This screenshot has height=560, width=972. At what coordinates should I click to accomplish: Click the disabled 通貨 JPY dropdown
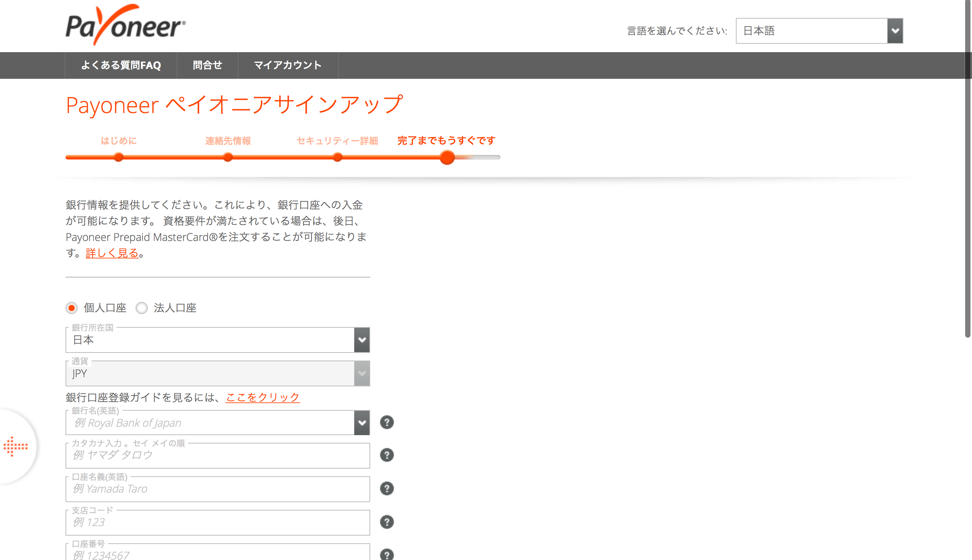(218, 373)
